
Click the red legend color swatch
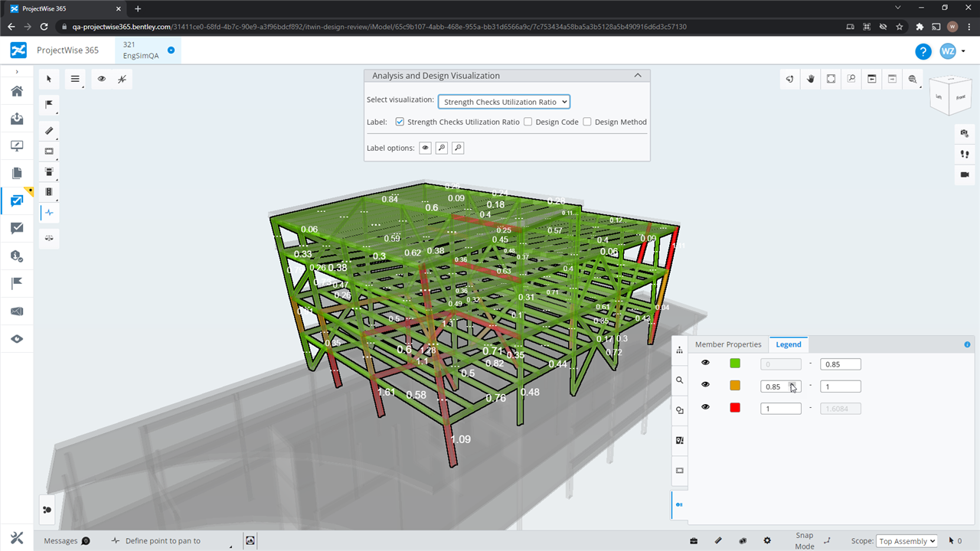click(735, 408)
